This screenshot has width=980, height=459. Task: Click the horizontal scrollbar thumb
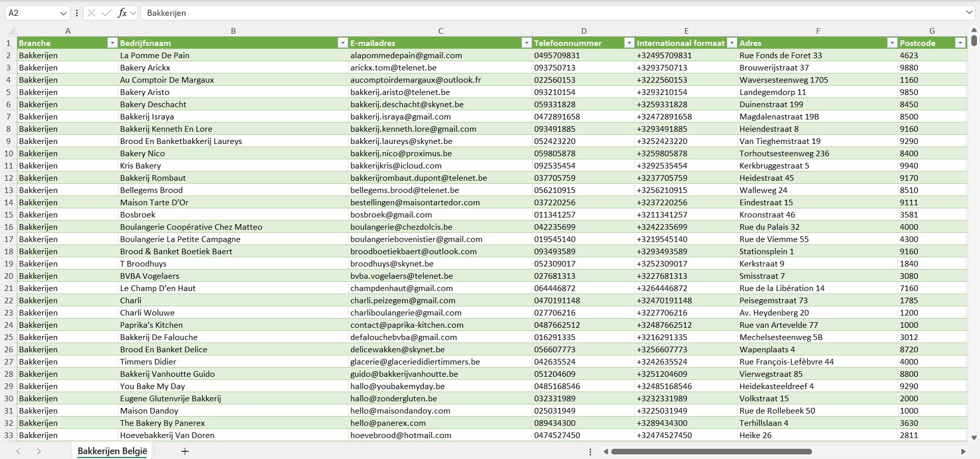click(711, 451)
